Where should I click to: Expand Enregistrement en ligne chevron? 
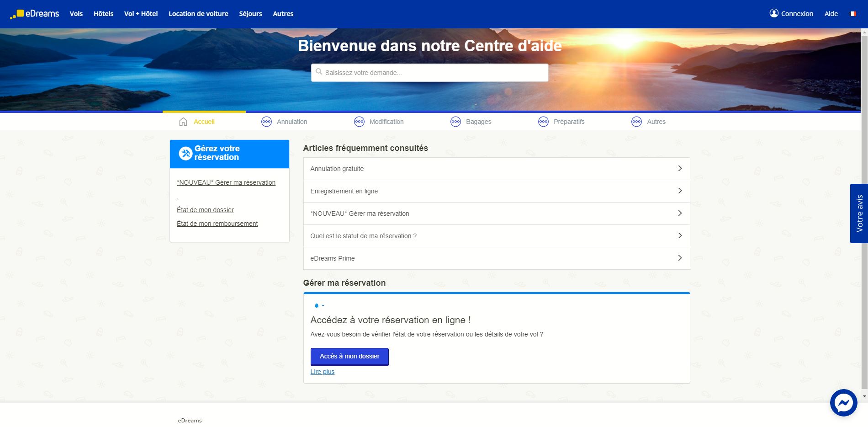pos(680,191)
